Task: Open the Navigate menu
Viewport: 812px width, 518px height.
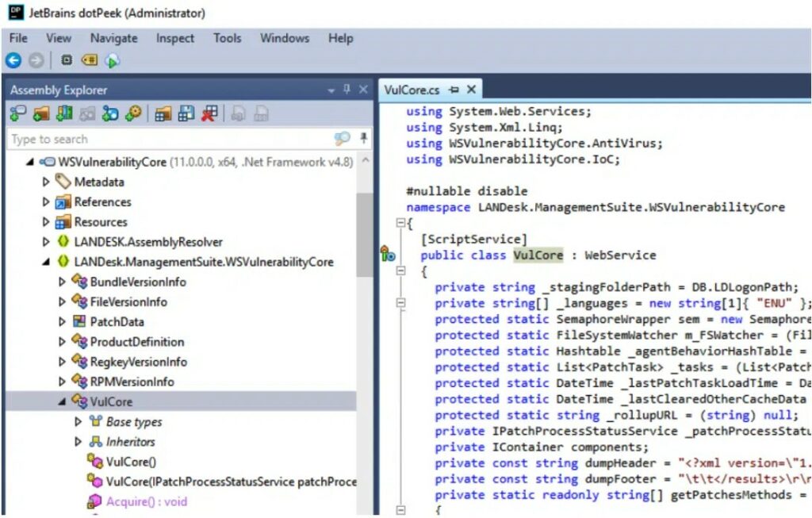Action: click(113, 38)
